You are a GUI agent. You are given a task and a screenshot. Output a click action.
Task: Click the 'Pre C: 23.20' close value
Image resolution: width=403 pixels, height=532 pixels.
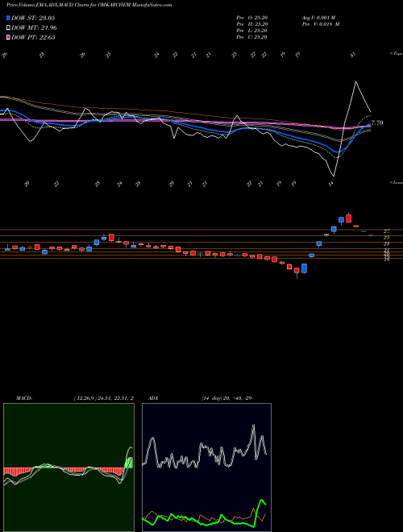[251, 37]
